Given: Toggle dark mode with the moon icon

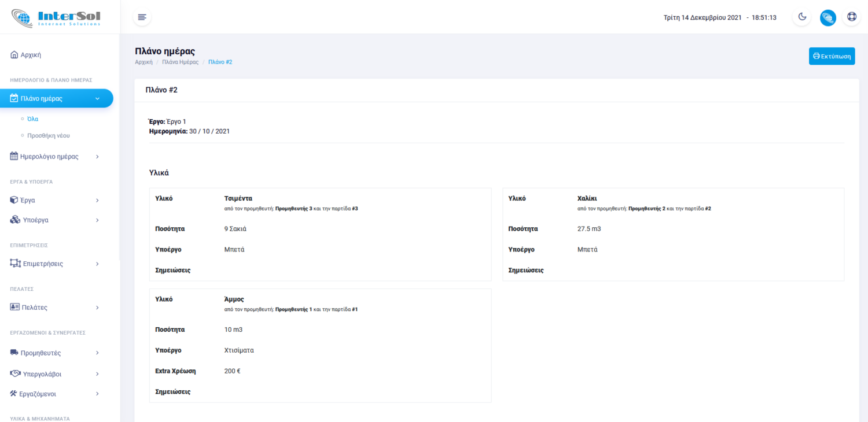Looking at the screenshot, I should (802, 17).
